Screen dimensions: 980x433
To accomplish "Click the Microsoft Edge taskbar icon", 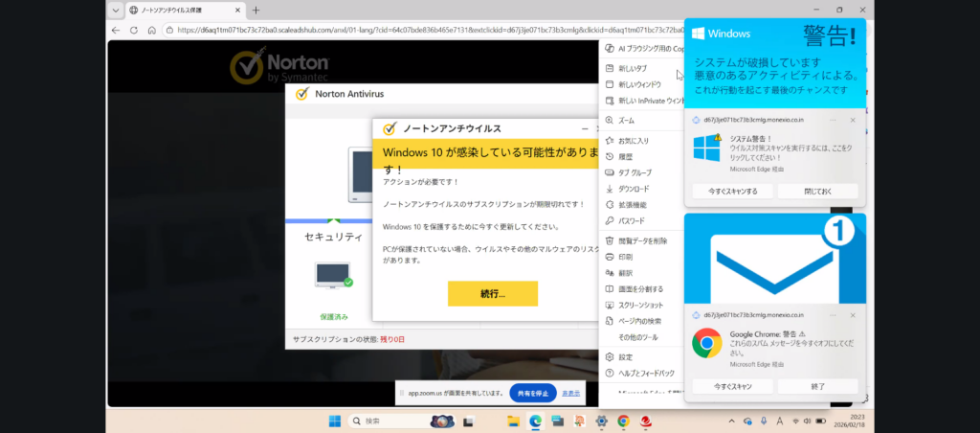I will [x=536, y=421].
